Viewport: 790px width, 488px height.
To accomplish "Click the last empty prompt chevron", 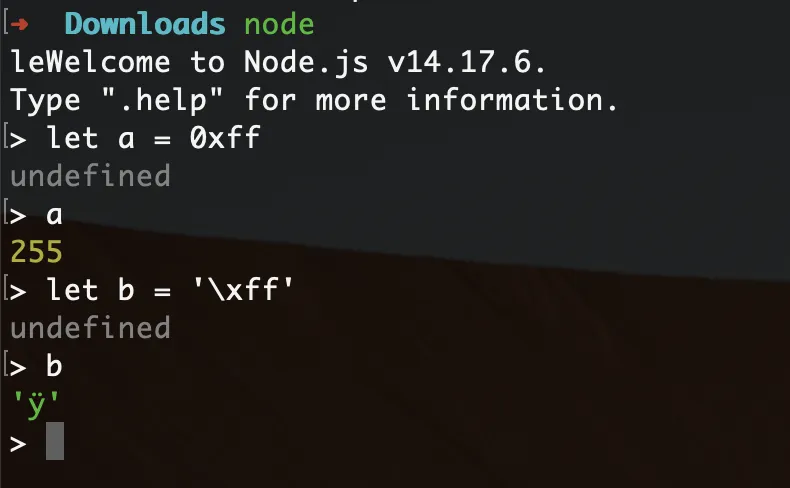I will click(x=18, y=444).
